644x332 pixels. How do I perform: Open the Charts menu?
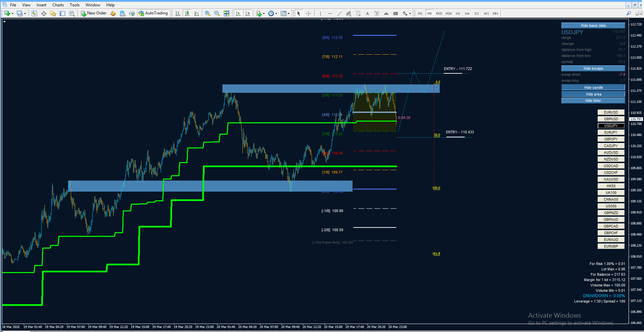[58, 5]
